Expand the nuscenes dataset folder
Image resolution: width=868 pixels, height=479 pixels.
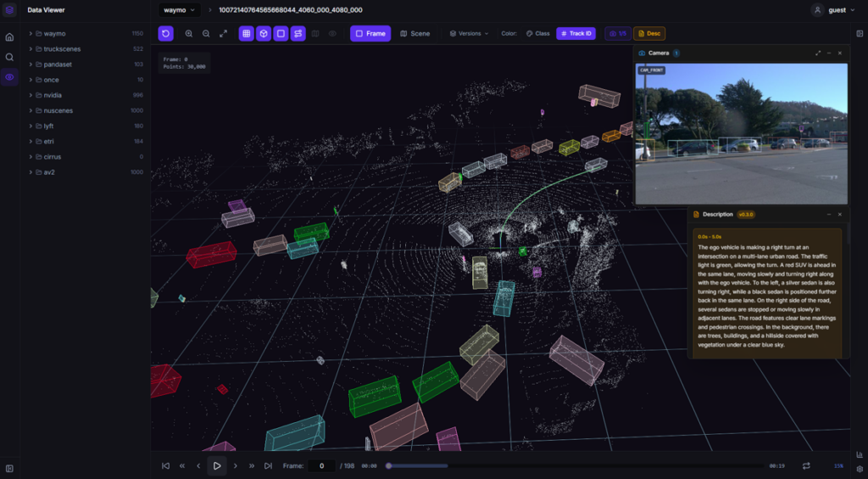tap(31, 110)
